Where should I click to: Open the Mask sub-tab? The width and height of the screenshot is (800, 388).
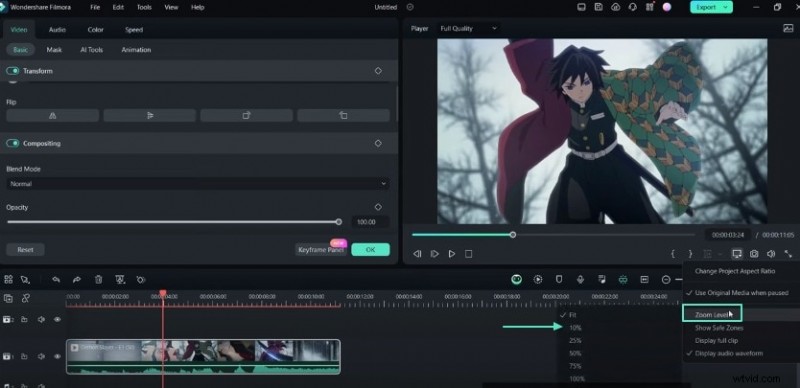click(x=54, y=50)
